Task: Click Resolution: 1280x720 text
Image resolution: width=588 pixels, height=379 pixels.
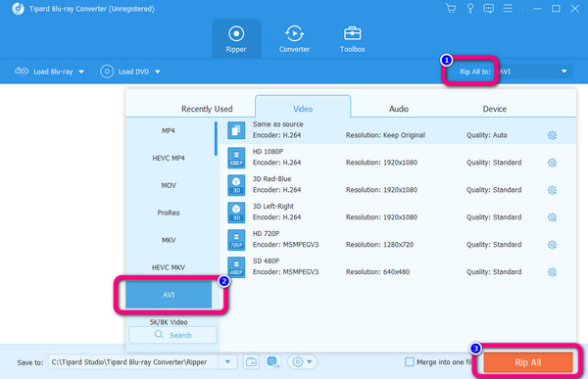Action: tap(379, 245)
